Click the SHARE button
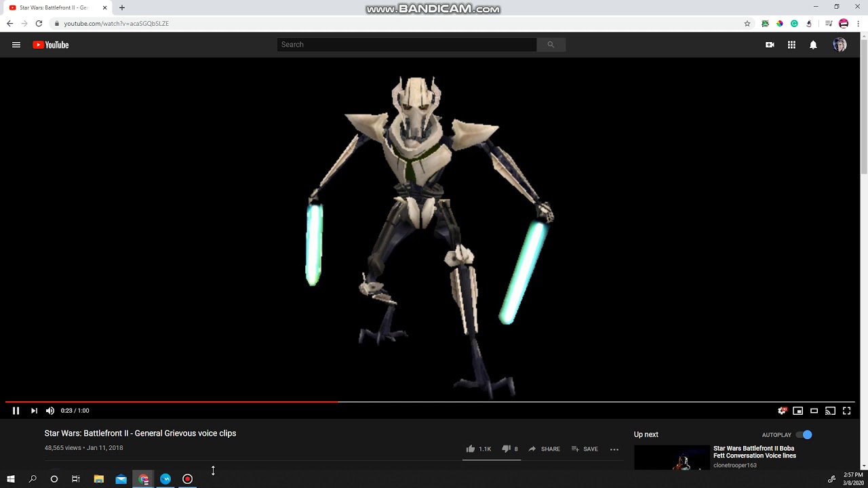Viewport: 868px width, 488px height. point(544,449)
